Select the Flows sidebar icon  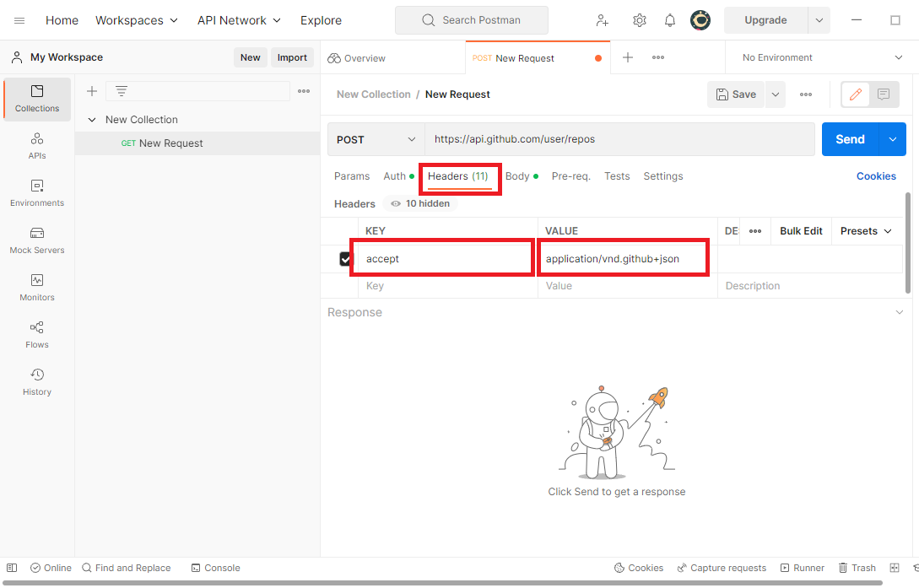[x=36, y=335]
